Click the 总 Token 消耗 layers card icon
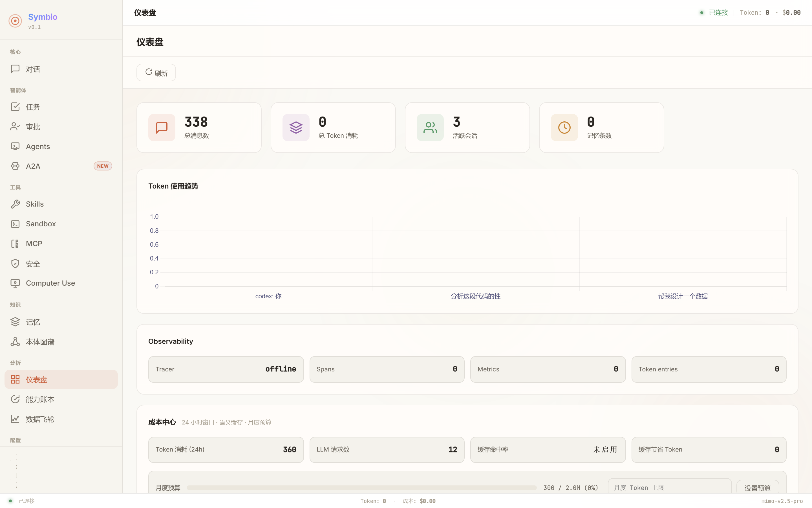Viewport: 812px width, 508px height. pos(296,128)
